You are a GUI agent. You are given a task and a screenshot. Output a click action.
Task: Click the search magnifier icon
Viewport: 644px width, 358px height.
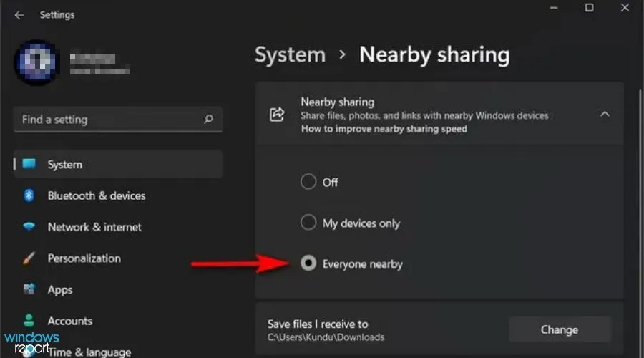click(208, 120)
